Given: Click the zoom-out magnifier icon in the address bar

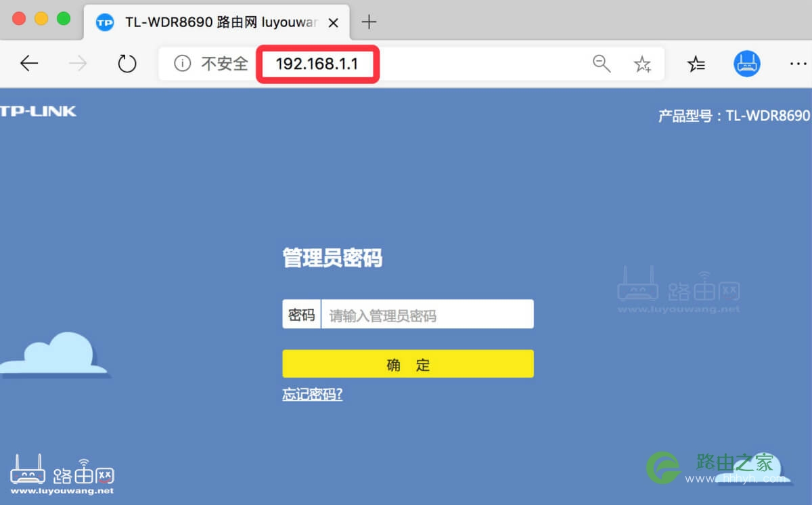Looking at the screenshot, I should (x=601, y=64).
